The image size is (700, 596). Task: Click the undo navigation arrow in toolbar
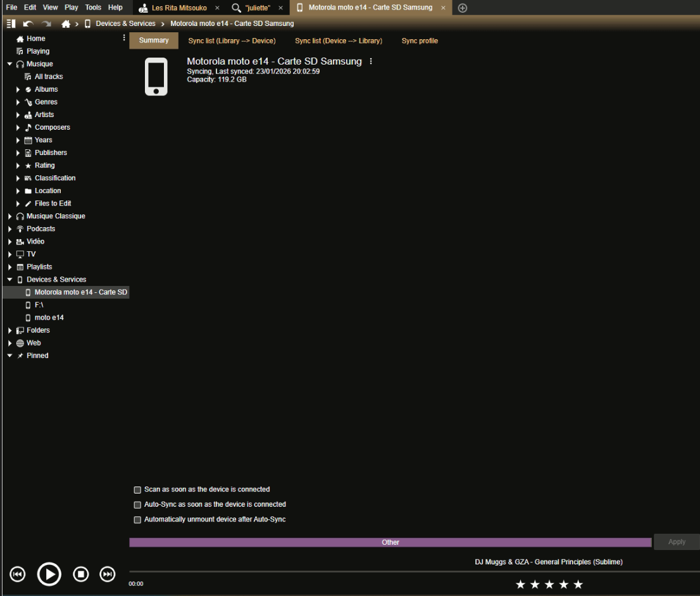28,23
